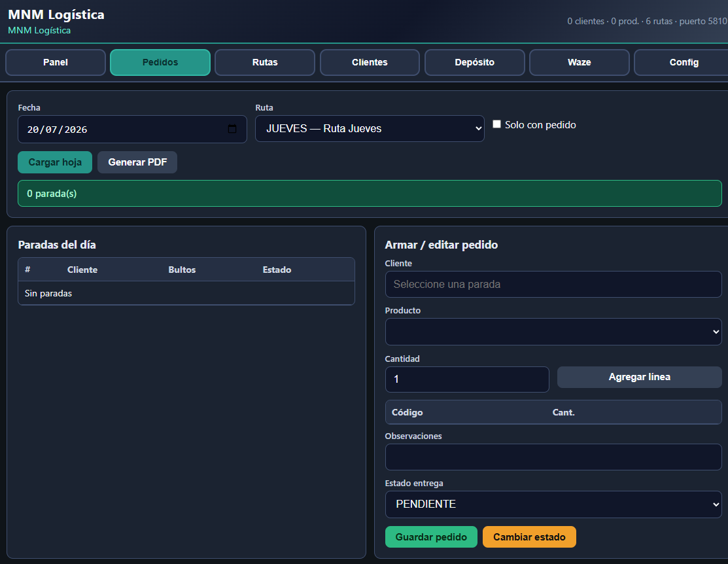Viewport: 728px width, 564px height.
Task: Click the Estado column header
Action: (x=277, y=270)
